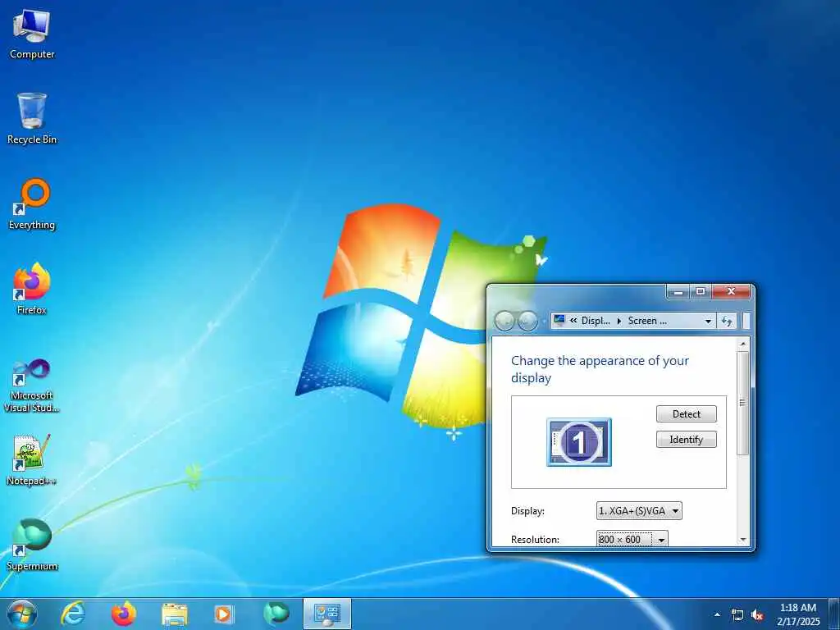Maximize the Screen Resolution window
This screenshot has height=630, width=840.
[701, 292]
